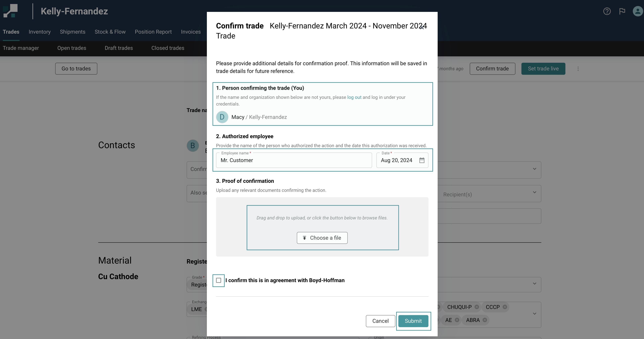This screenshot has height=339, width=644.
Task: Click the flag icon in header
Action: click(x=622, y=11)
